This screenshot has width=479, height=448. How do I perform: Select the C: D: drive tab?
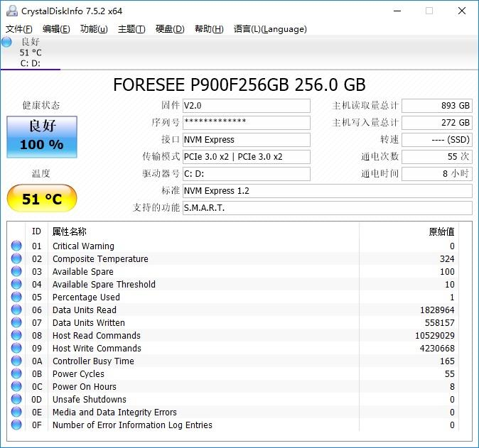[x=31, y=53]
